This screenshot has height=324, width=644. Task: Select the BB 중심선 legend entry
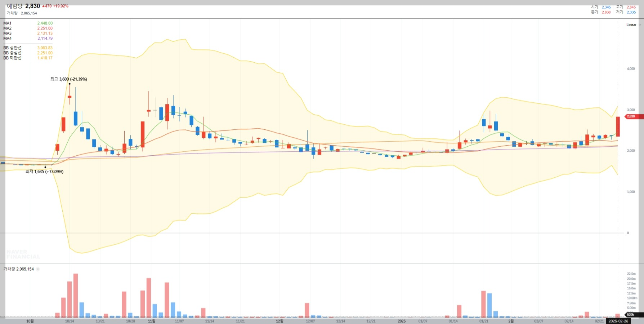coord(28,53)
